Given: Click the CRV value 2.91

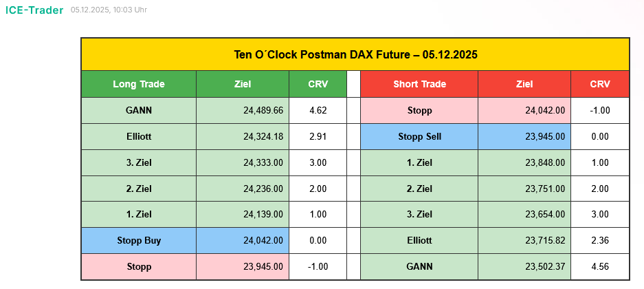Looking at the screenshot, I should click(x=318, y=136).
